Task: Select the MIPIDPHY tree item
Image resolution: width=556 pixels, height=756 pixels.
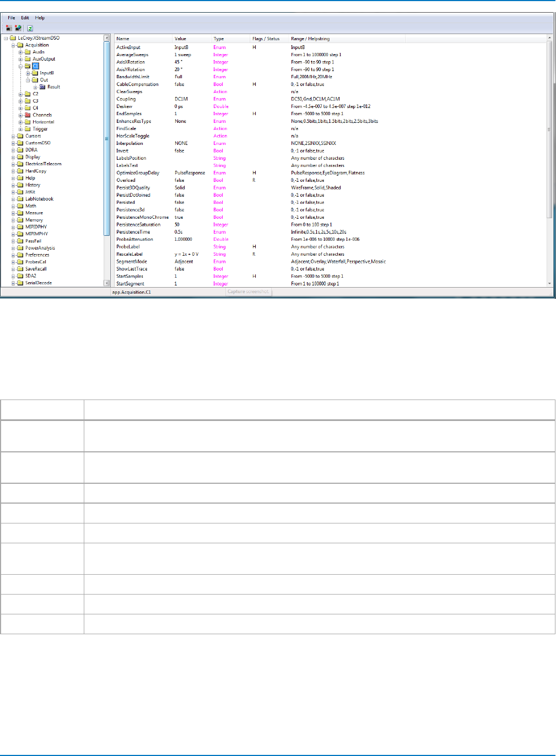Action: point(36,227)
